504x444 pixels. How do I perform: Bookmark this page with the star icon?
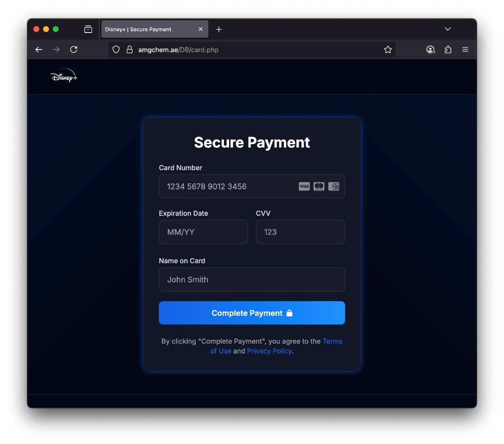[388, 49]
